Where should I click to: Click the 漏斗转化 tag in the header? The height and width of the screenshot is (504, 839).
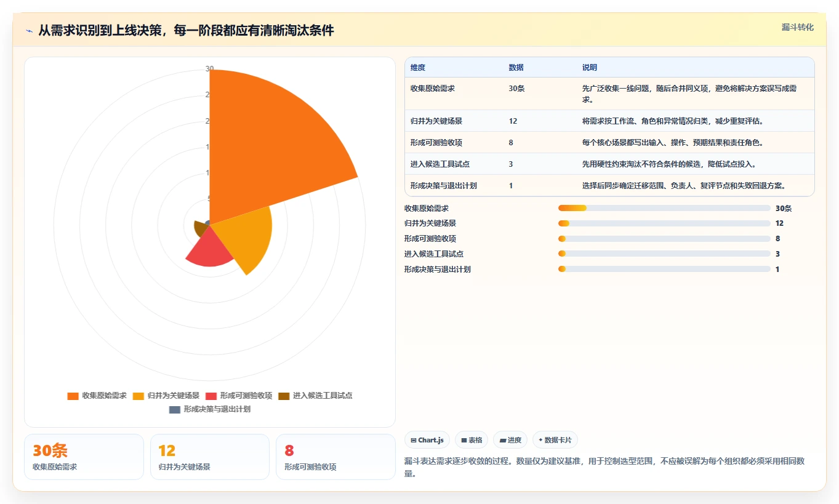797,27
